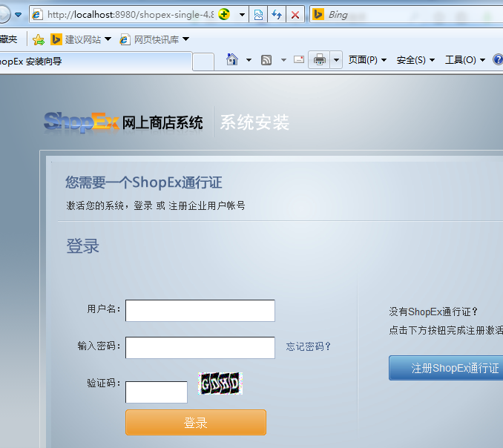The image size is (503, 448).
Task: Refresh the page with the refresh icon
Action: (277, 15)
